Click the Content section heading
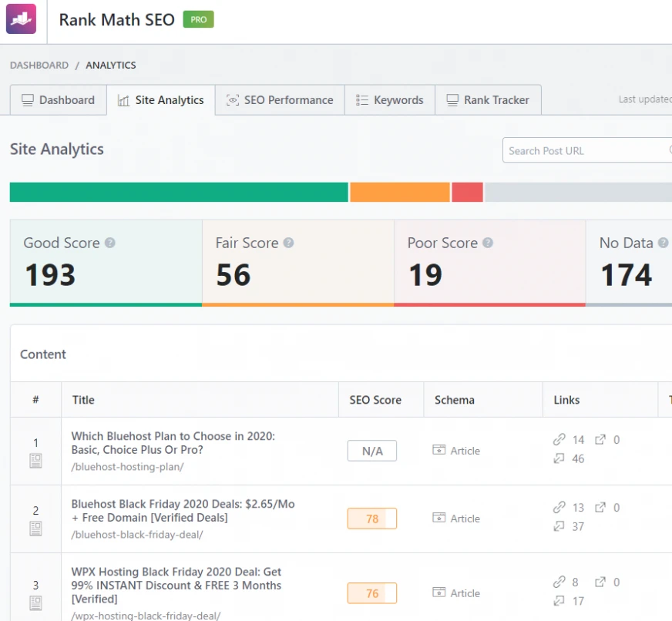This screenshot has width=672, height=621. click(x=43, y=354)
